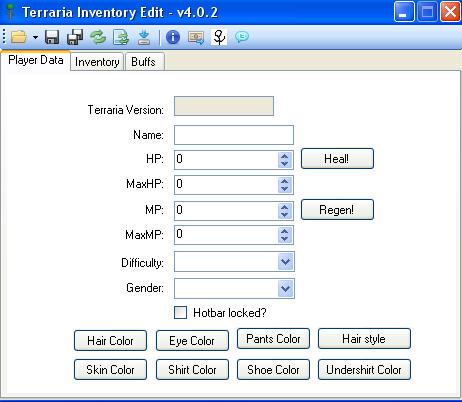Click the money donate icon
The width and height of the screenshot is (462, 402).
(196, 37)
